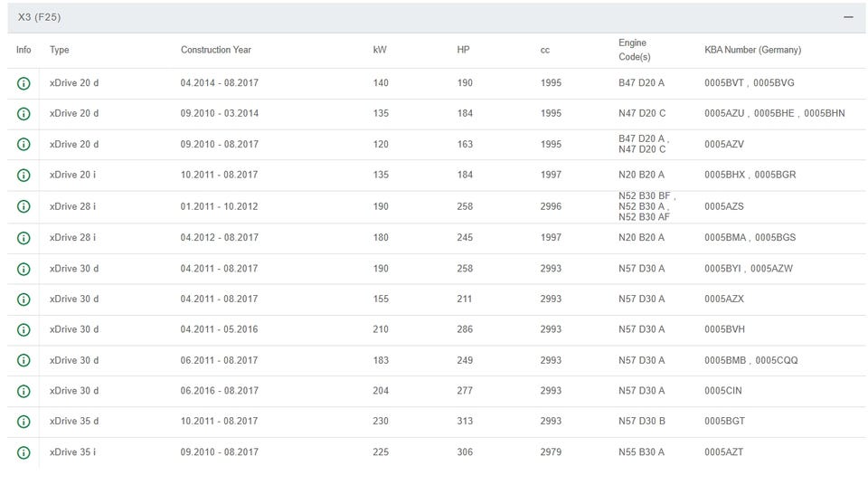
Task: Click the 163 HP value
Action: 465,144
